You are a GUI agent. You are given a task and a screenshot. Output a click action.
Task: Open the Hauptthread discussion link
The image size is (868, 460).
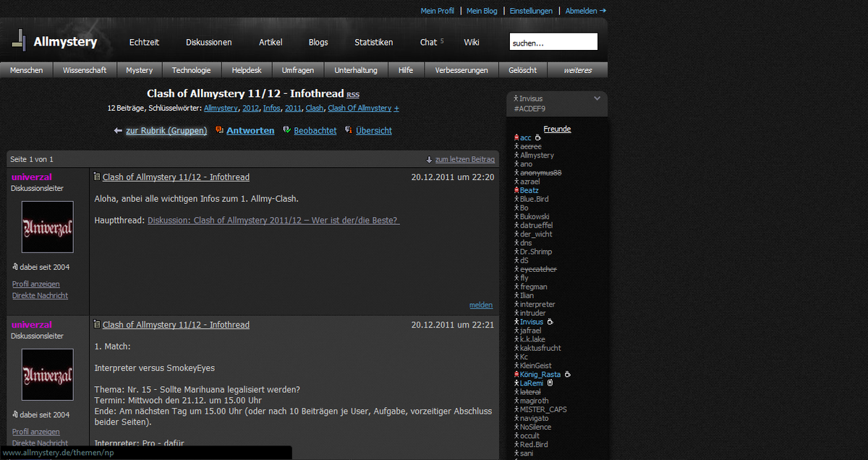point(273,221)
